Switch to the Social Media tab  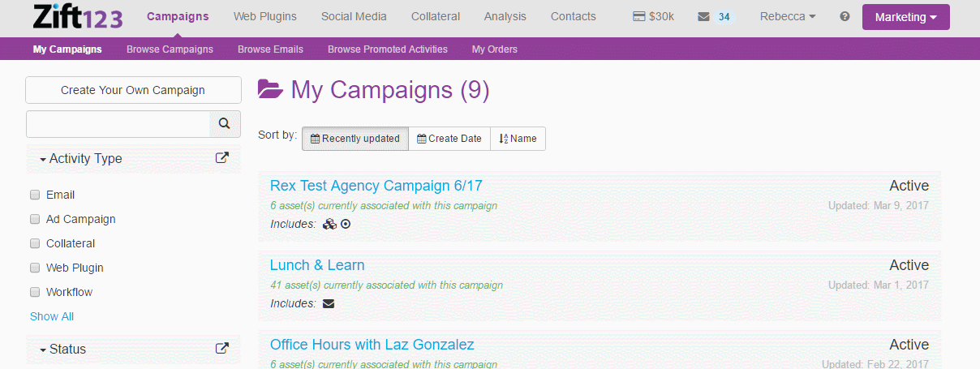(354, 16)
